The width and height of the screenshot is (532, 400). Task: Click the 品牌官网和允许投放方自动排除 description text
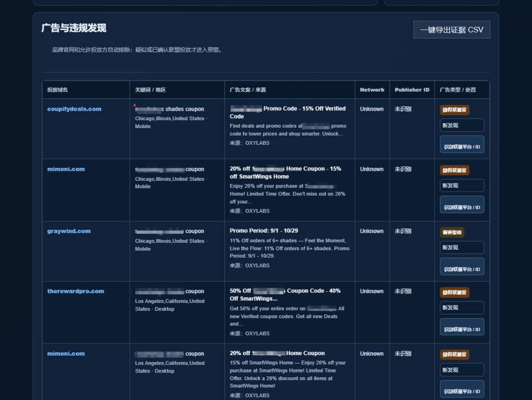click(x=137, y=50)
